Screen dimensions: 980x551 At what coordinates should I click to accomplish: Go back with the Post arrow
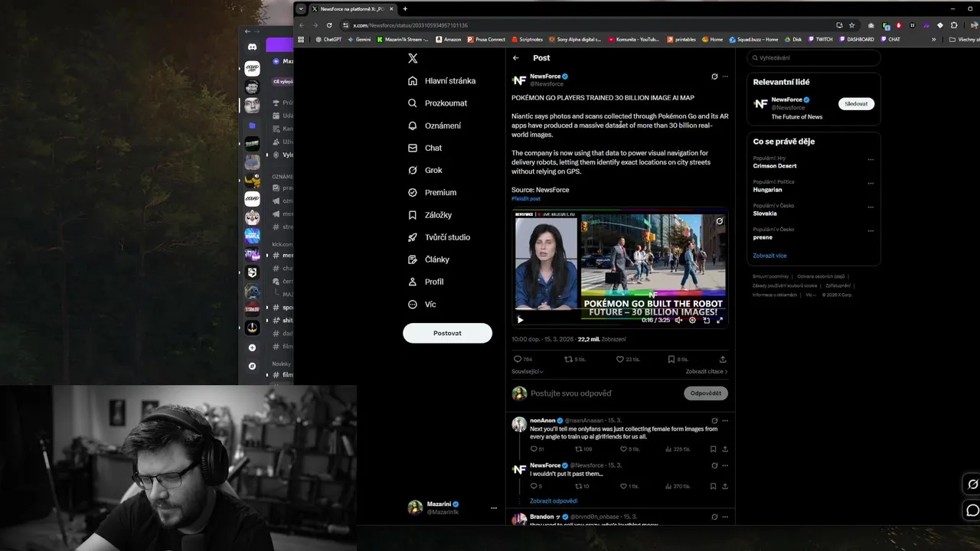coord(516,58)
